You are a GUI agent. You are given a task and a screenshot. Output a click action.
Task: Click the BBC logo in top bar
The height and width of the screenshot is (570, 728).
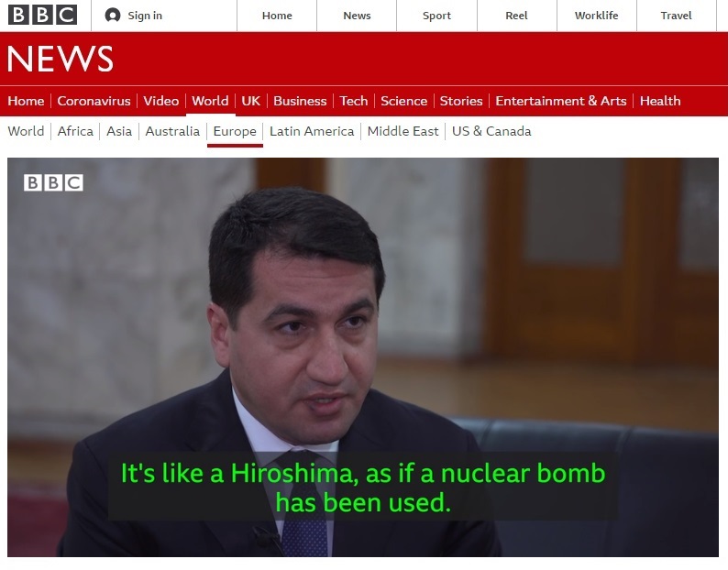(x=43, y=15)
